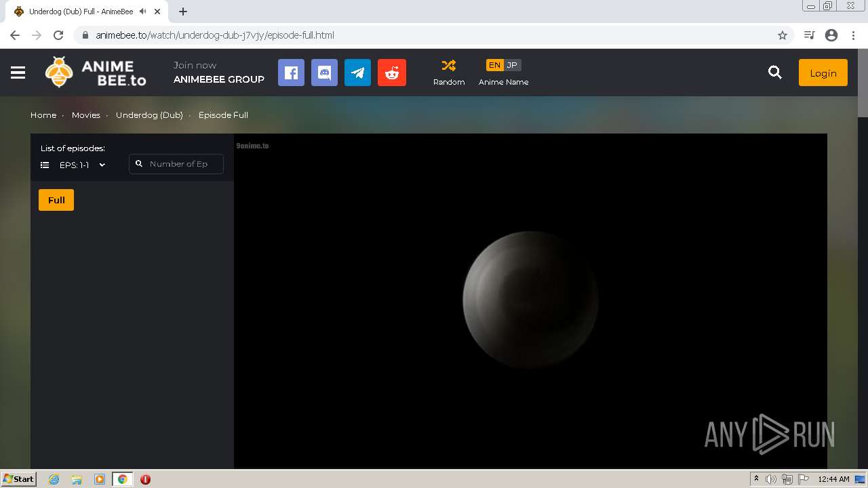
Task: Go to the AnimeBee.to logo homepage
Action: 96,72
